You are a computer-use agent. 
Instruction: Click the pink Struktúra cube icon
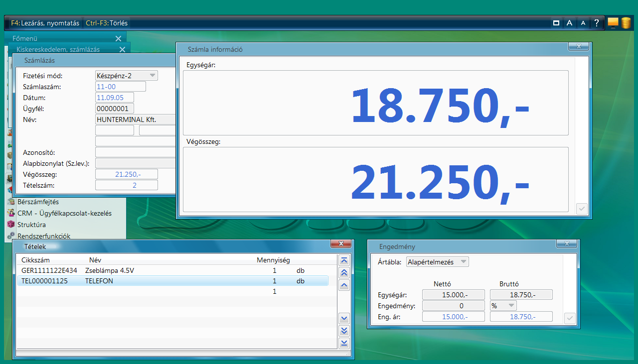tap(11, 225)
